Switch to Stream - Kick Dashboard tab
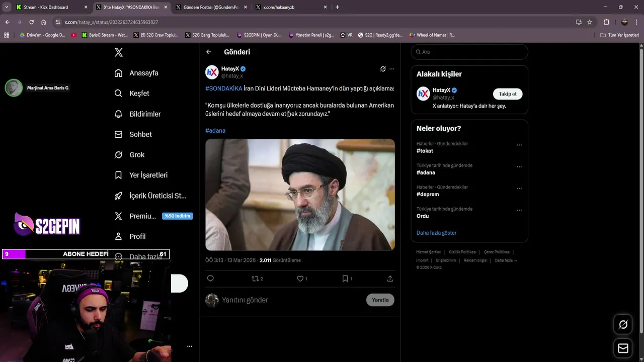The width and height of the screenshot is (644, 362). pyautogui.click(x=51, y=7)
